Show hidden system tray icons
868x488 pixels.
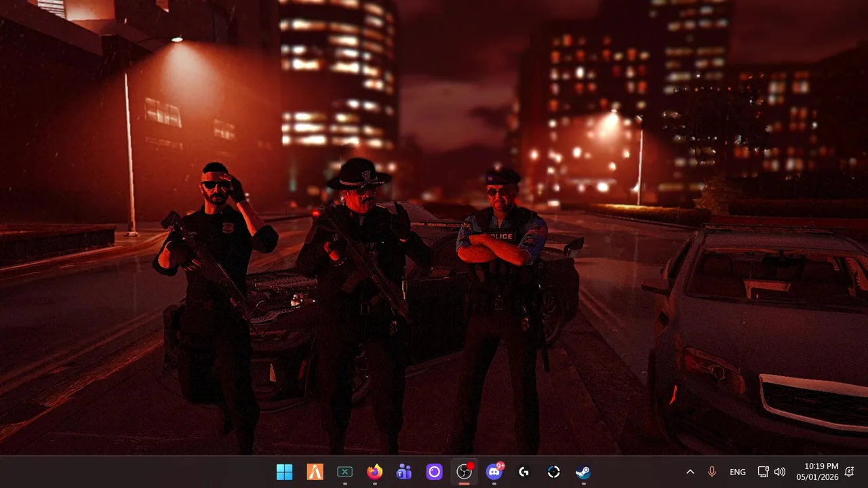point(690,472)
